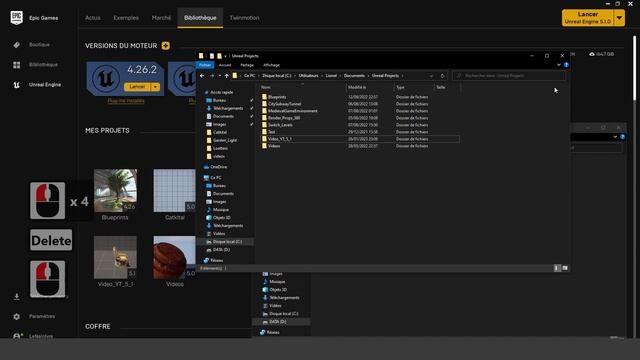The image size is (640, 360).
Task: Open address bar history dropdown
Action: 431,76
